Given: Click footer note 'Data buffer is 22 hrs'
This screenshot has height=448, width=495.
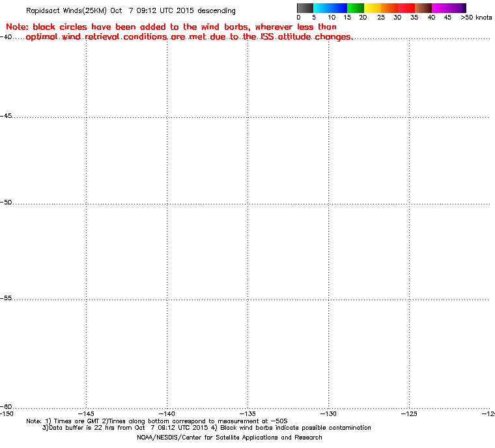Looking at the screenshot, I should point(83,428).
